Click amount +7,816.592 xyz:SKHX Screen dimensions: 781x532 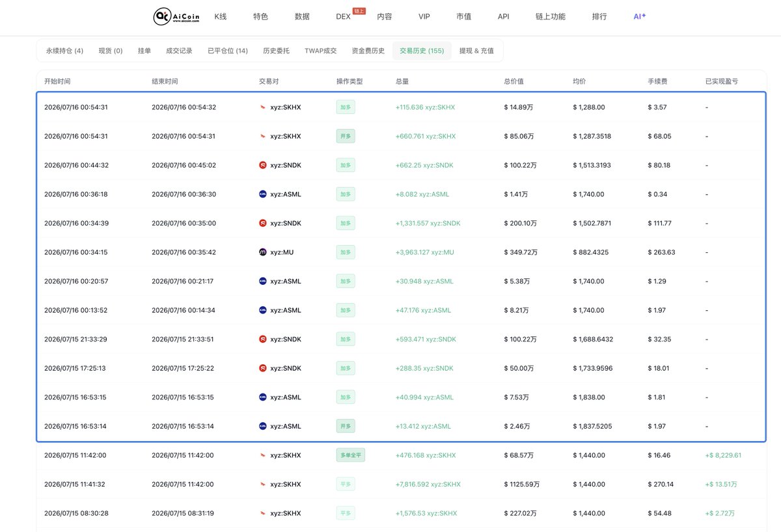pos(428,485)
